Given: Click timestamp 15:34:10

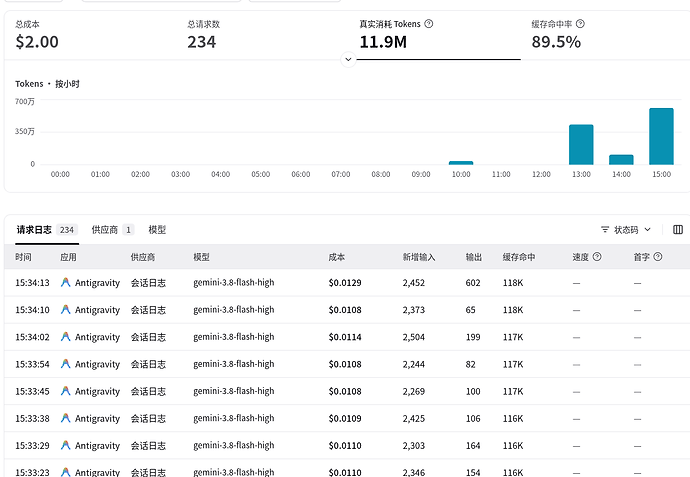Looking at the screenshot, I should pos(32,310).
